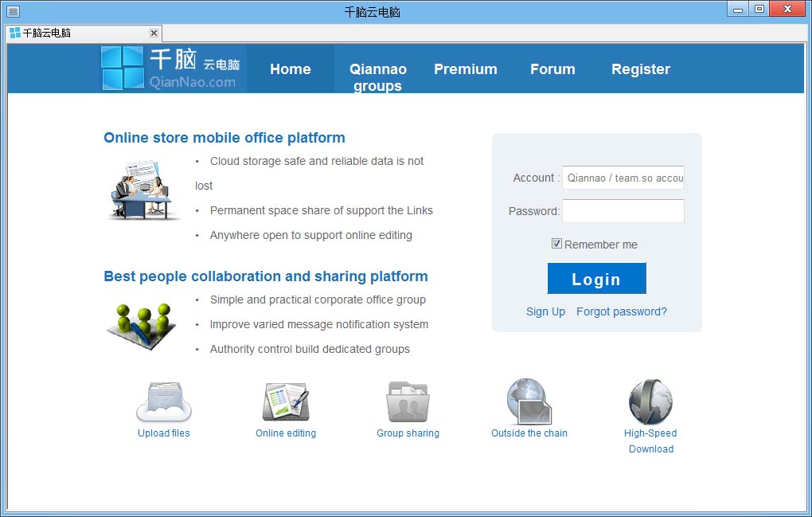Open the Online editing tool
The image size is (812, 517).
(x=285, y=401)
